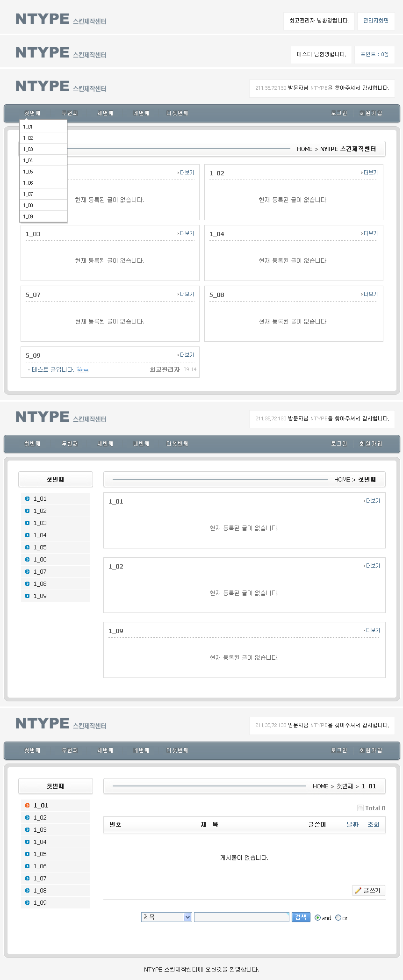Click the Total 0 list icon
The width and height of the screenshot is (403, 980).
(360, 808)
